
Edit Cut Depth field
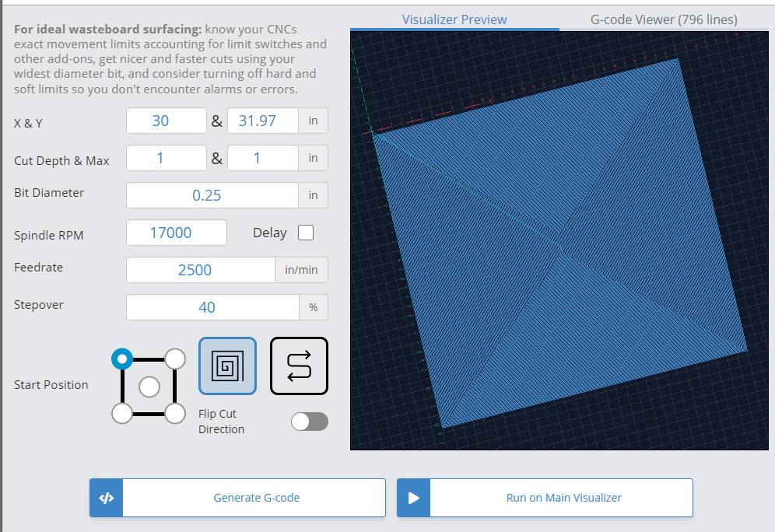coord(166,158)
